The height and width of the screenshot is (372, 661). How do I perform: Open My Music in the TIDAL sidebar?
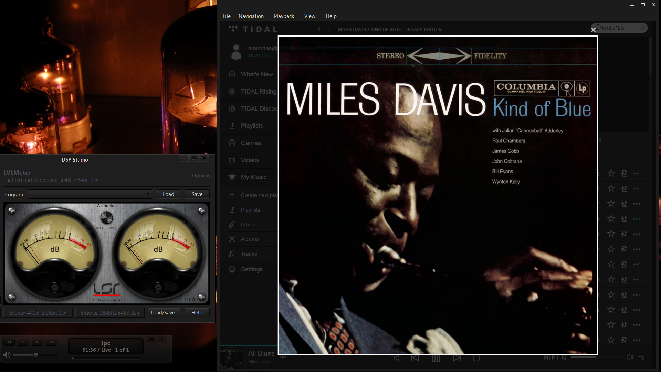[253, 177]
